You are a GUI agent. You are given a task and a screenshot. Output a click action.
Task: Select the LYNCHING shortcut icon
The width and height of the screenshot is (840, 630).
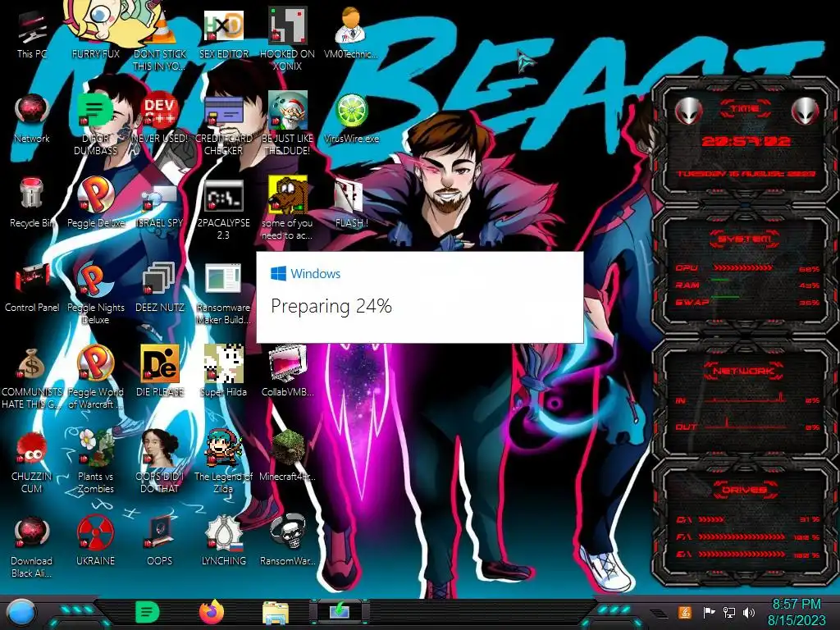pyautogui.click(x=223, y=541)
